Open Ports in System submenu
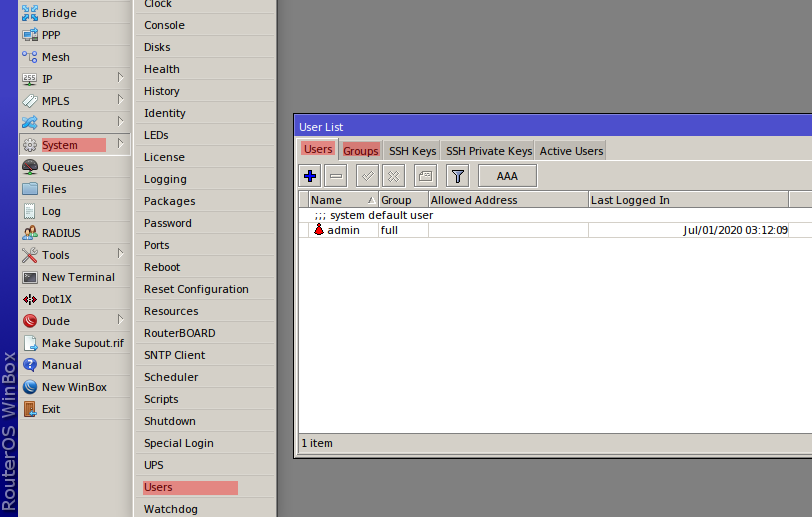 point(205,245)
